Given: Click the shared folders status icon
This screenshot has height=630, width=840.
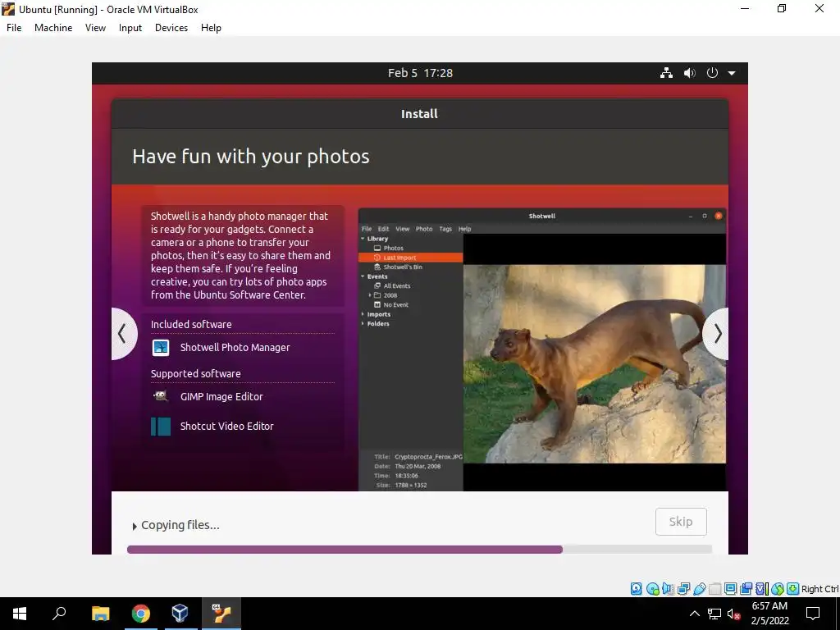Looking at the screenshot, I should (714, 589).
